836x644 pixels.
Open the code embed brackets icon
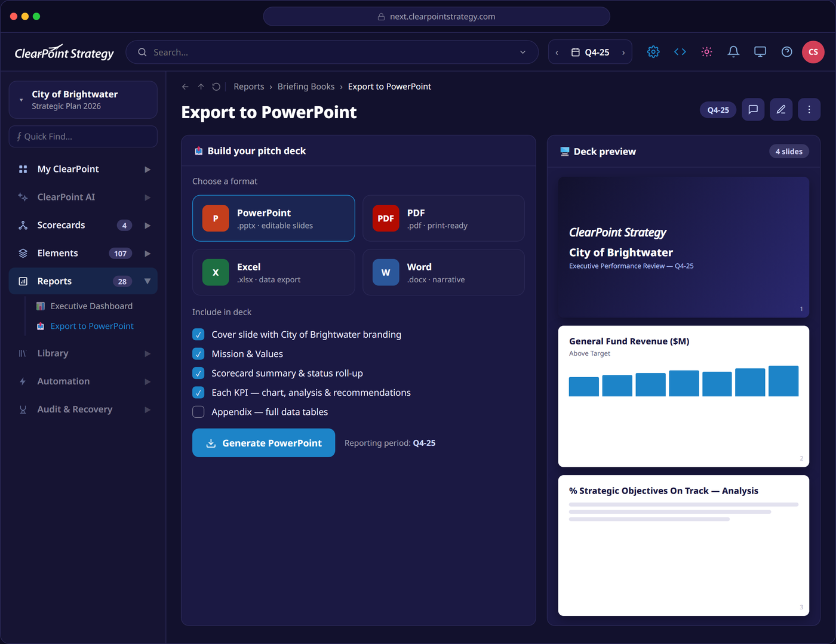coord(680,52)
